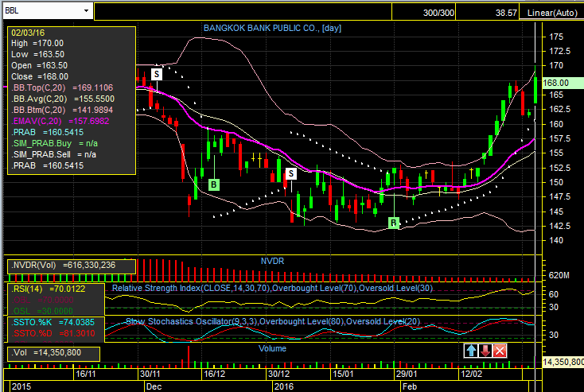Click the S sell signal marker near 30/11
Image resolution: width=584 pixels, height=392 pixels.
coord(157,74)
